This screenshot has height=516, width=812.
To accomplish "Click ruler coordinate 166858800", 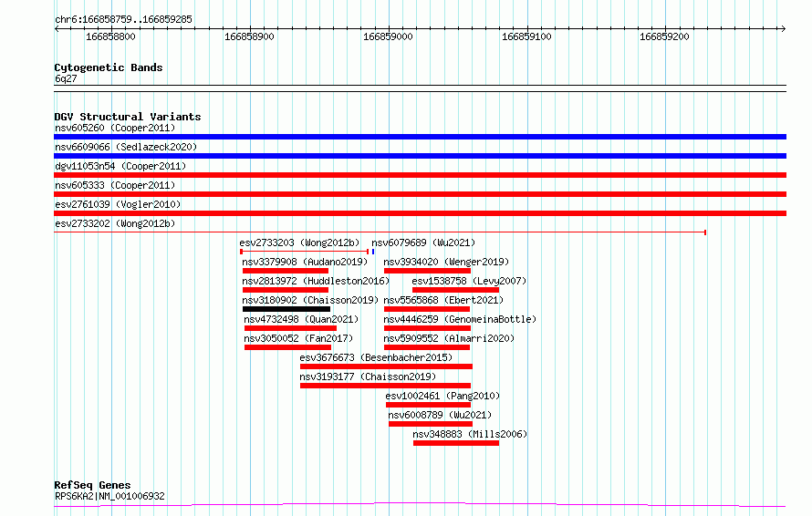I will 110,36.
